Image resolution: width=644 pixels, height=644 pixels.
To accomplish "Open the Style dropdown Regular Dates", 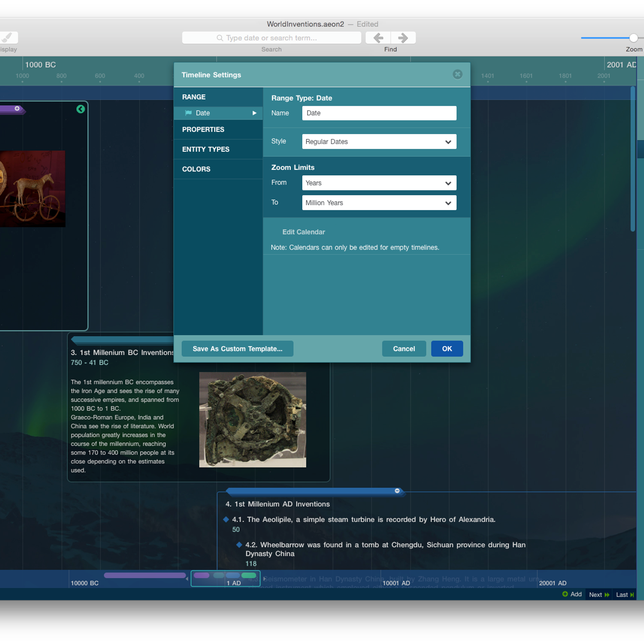I will (x=379, y=142).
